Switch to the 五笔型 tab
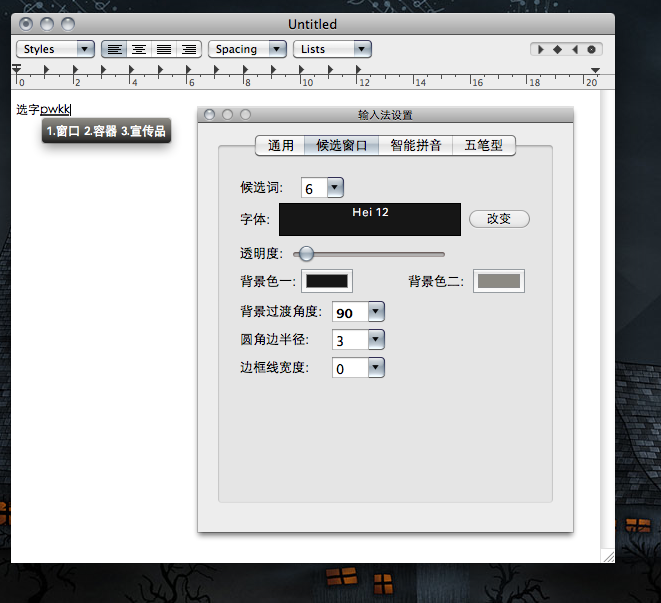Screen dimensions: 661x603 pyautogui.click(x=484, y=145)
